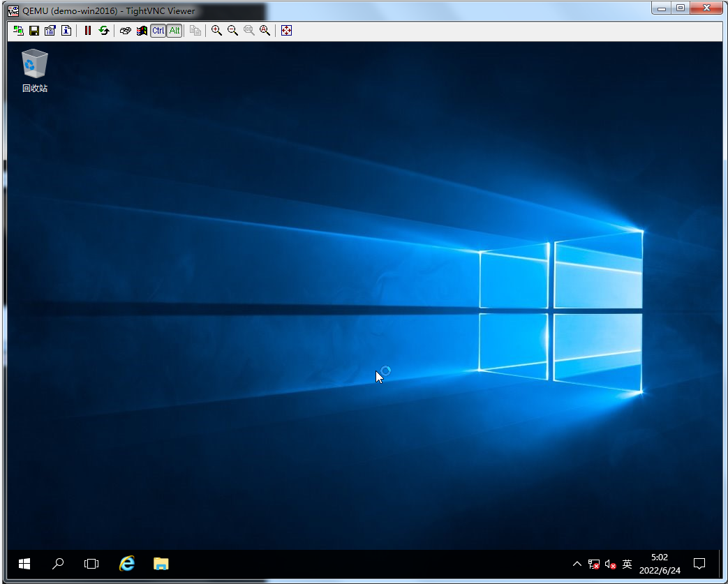Open File Explorer from remote taskbar
This screenshot has height=584, width=728.
pyautogui.click(x=161, y=564)
